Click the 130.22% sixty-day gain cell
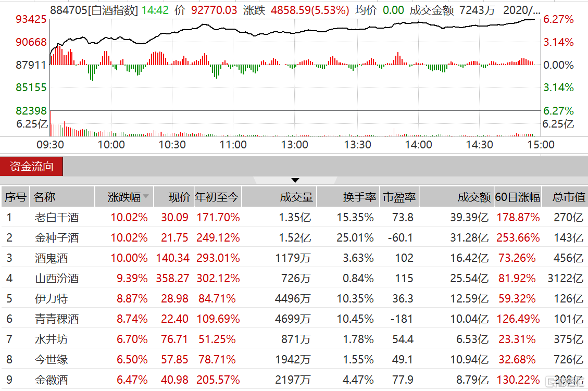This screenshot has width=588, height=391. (518, 380)
